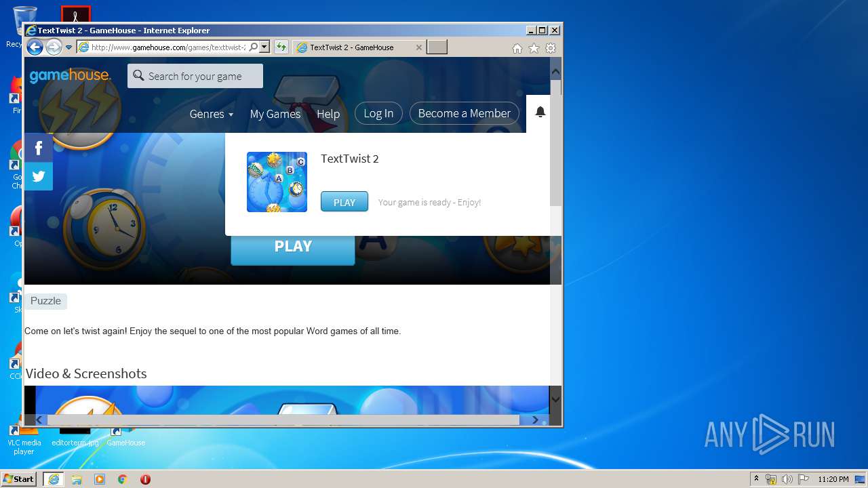Click the TextTwist 2 game thumbnail

point(277,182)
